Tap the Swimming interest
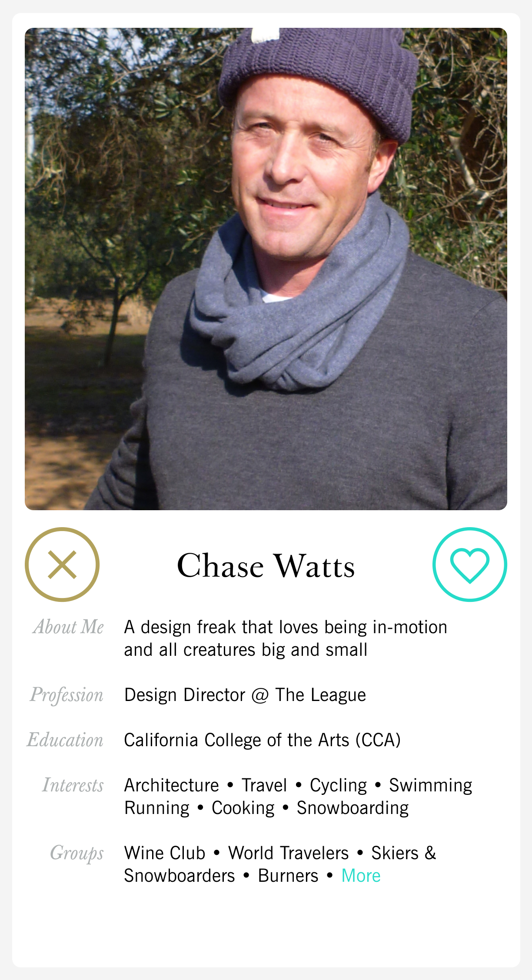The height and width of the screenshot is (980, 532). pos(430,785)
